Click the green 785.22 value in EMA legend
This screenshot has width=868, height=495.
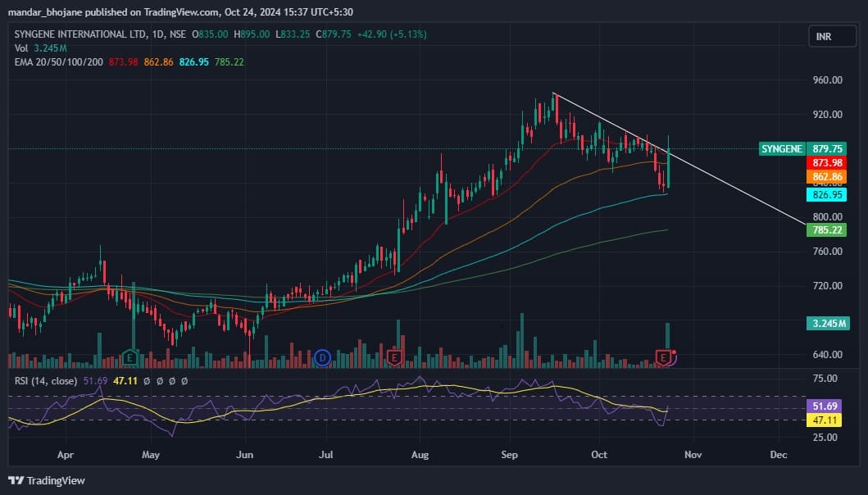point(229,62)
